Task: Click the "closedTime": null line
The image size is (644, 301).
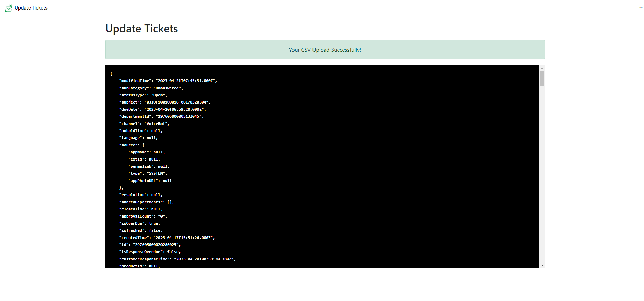Action: (x=141, y=209)
